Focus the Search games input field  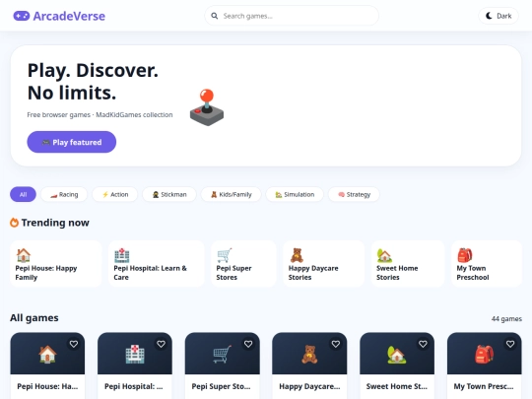click(292, 16)
